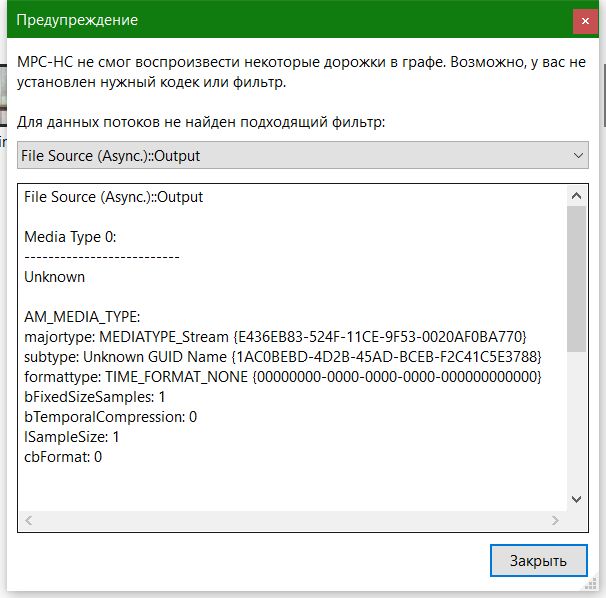Click the up arrow of the vertical scrollbar
606x598 pixels.
coord(576,196)
